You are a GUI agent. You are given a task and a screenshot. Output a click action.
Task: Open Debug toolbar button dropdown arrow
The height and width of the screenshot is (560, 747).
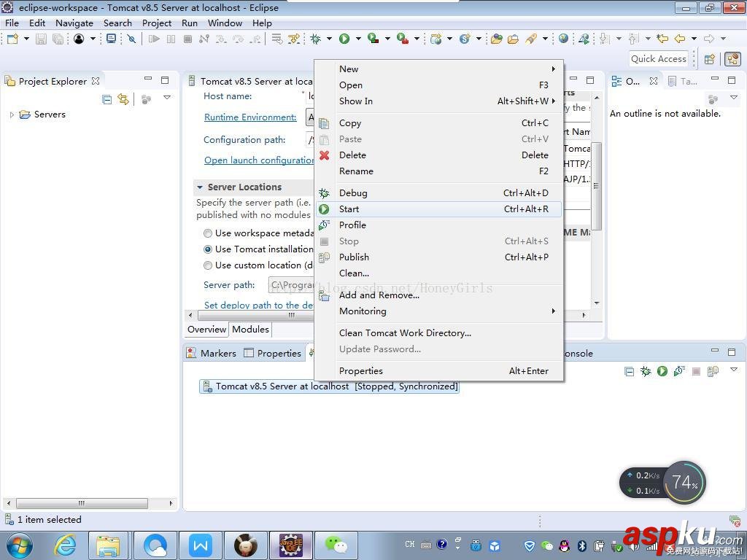(x=329, y=39)
